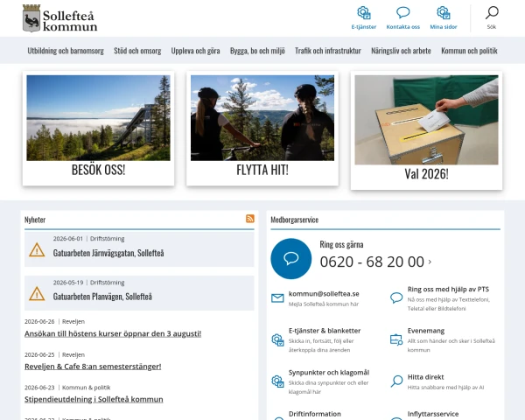This screenshot has width=525, height=420.
Task: Open Kommun och politik menu
Action: (469, 51)
